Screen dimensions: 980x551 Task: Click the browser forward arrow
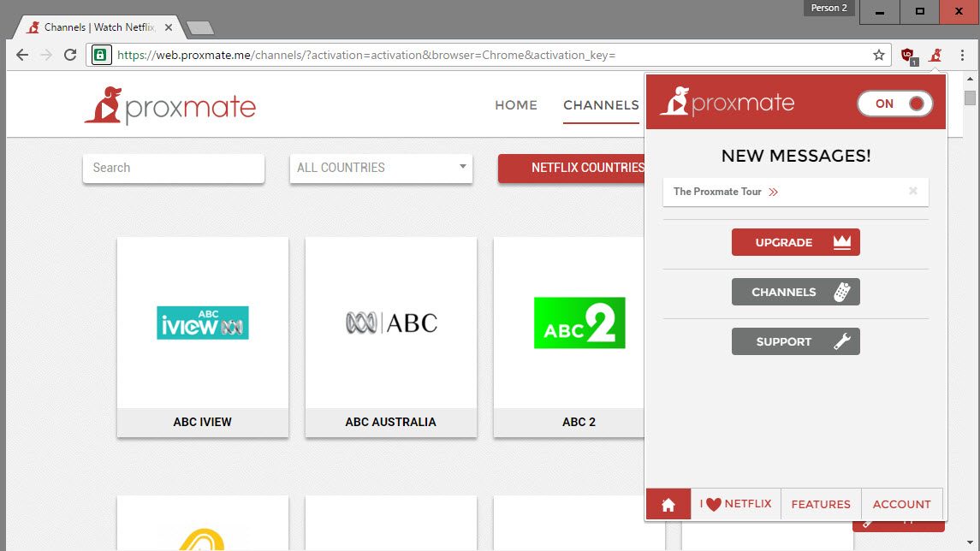click(x=46, y=55)
